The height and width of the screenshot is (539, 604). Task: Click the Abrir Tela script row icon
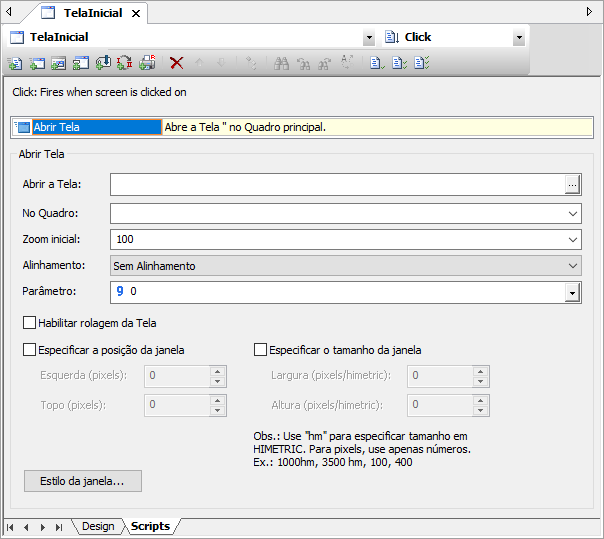coord(23,127)
